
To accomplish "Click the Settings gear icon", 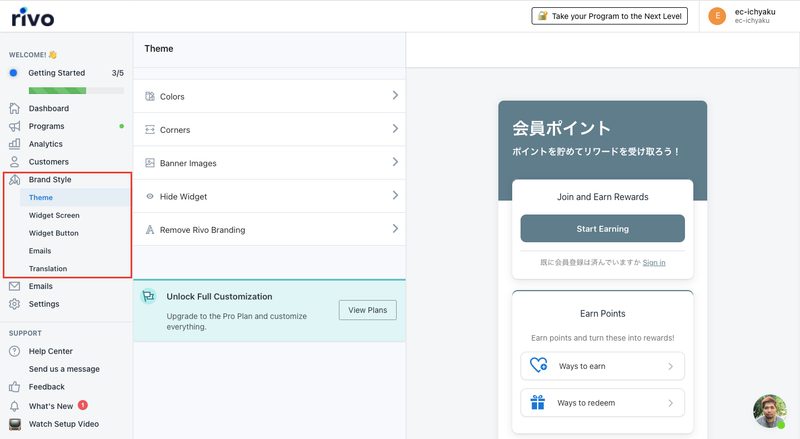I will tap(14, 304).
